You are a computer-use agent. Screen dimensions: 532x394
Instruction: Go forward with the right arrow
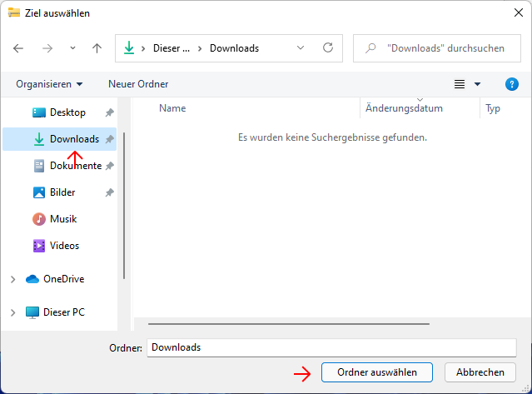click(x=47, y=48)
